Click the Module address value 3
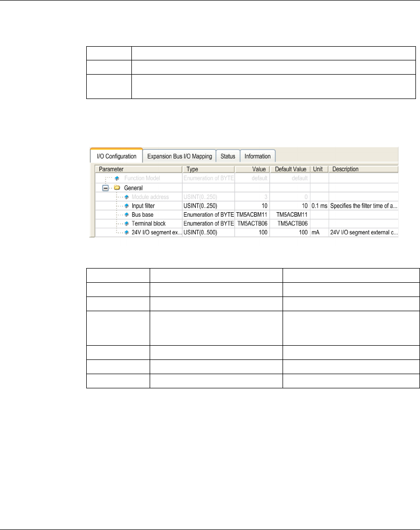 tap(252, 197)
